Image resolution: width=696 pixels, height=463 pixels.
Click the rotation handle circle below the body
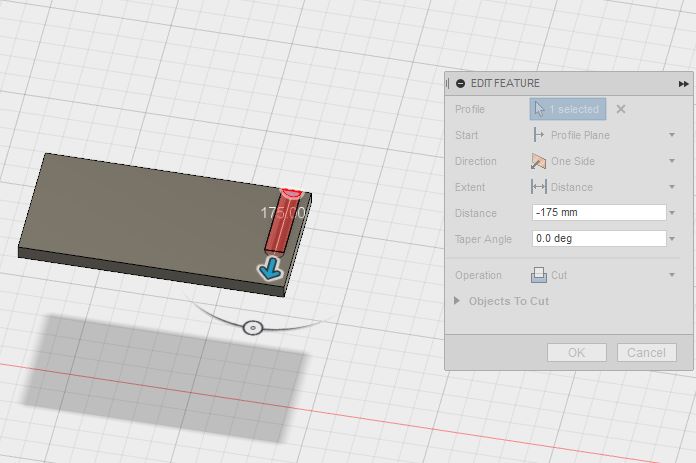tap(253, 328)
